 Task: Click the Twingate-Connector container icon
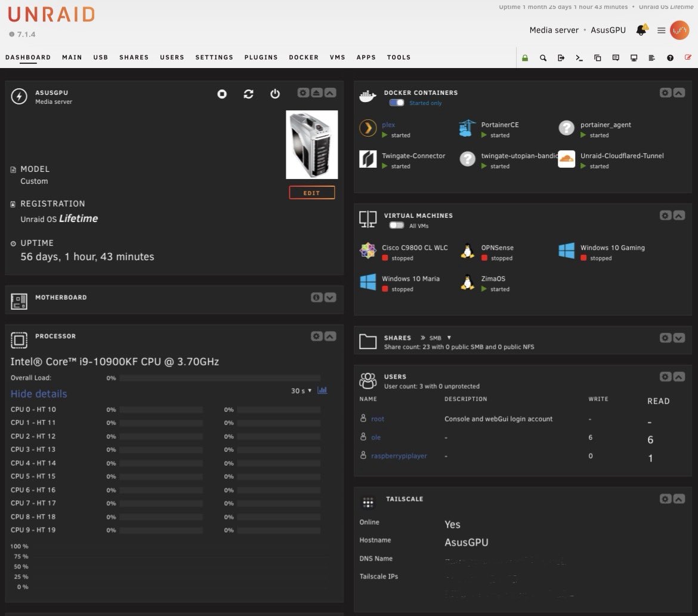[367, 159]
